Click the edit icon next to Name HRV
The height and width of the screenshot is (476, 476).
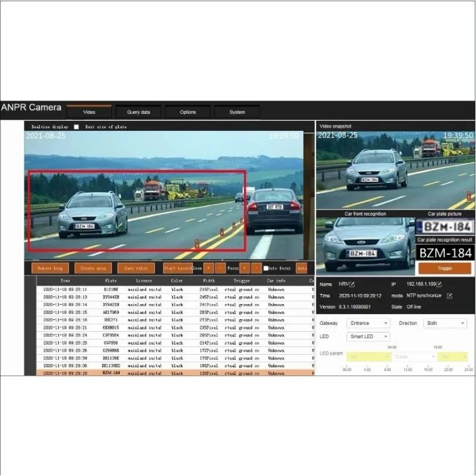pyautogui.click(x=352, y=284)
